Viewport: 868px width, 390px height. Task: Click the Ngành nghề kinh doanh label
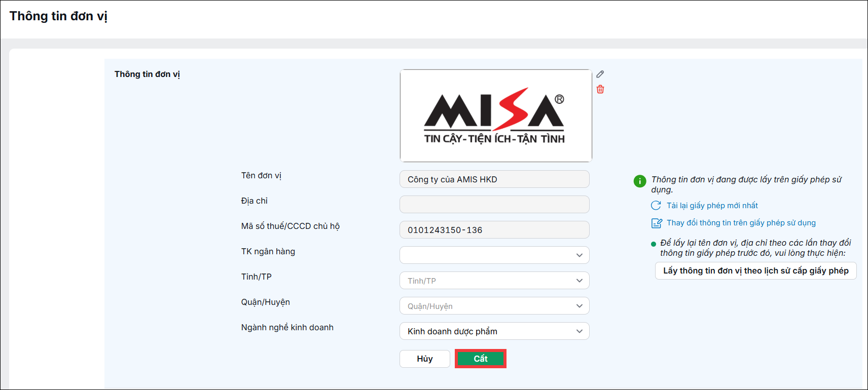click(x=287, y=328)
